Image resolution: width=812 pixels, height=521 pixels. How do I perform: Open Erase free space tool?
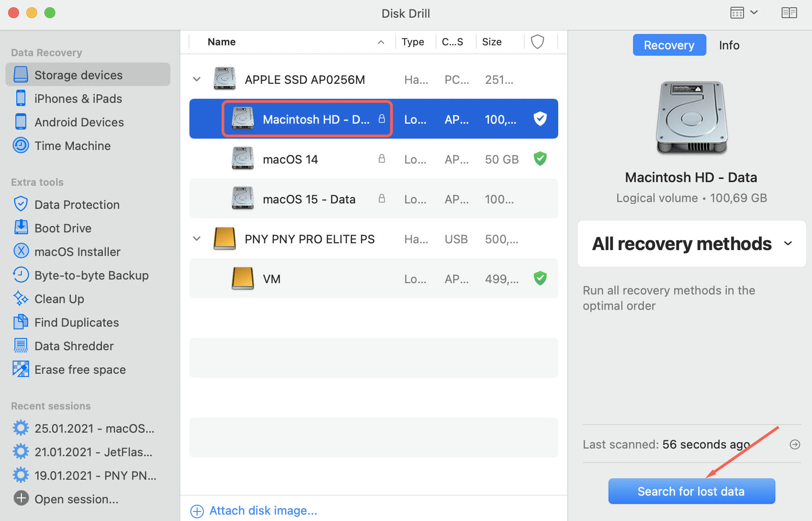(x=80, y=369)
